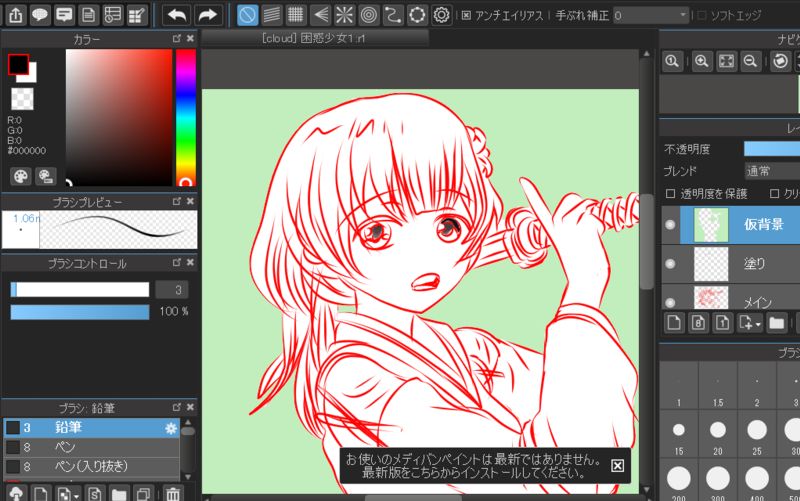Add script brush with S icon
Viewport: 800px width, 501px height.
94,493
